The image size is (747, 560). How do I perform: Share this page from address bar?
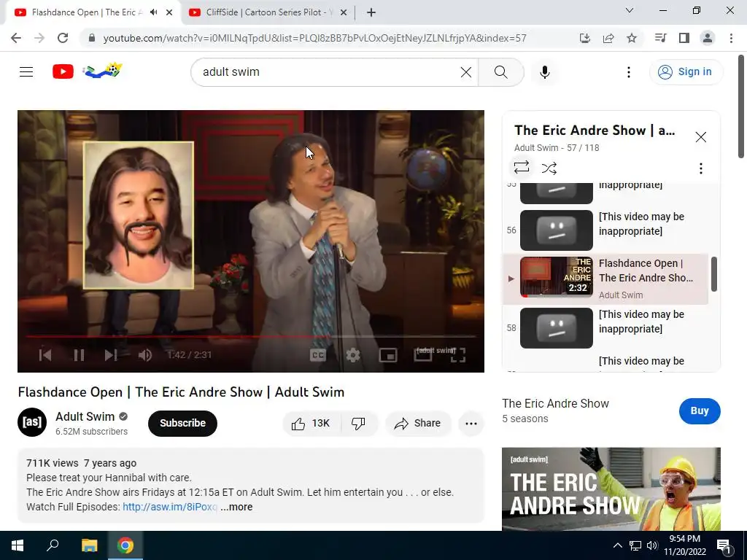click(608, 38)
